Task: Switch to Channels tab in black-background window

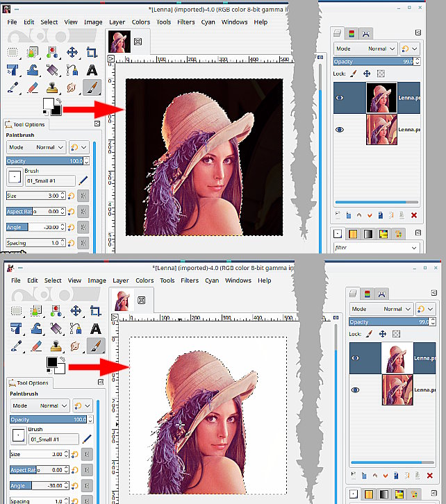Action: [x=352, y=33]
